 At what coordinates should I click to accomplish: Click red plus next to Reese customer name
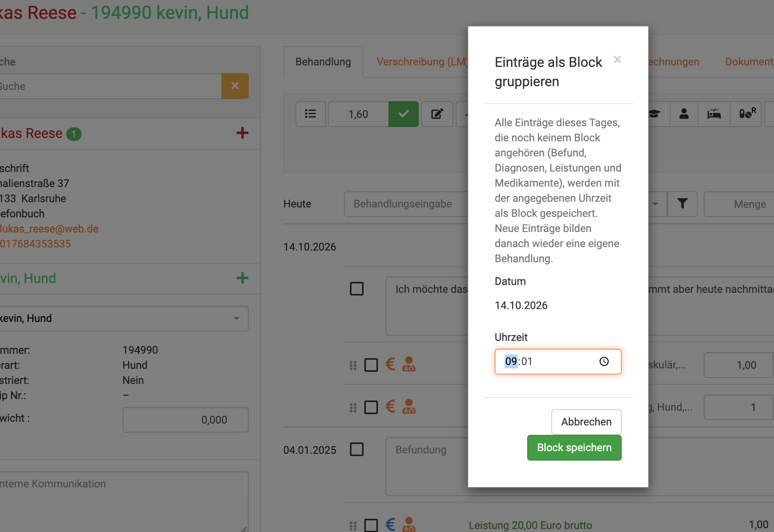(x=242, y=133)
